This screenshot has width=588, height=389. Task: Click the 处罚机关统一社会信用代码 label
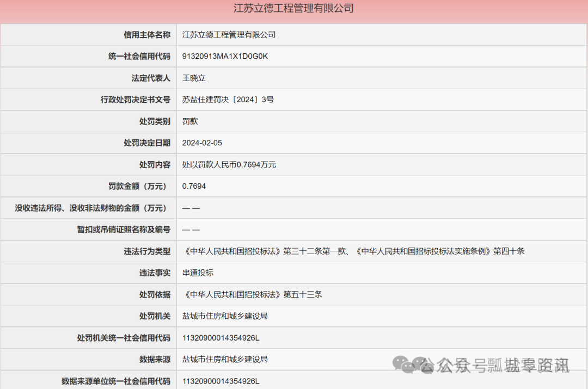tap(124, 338)
